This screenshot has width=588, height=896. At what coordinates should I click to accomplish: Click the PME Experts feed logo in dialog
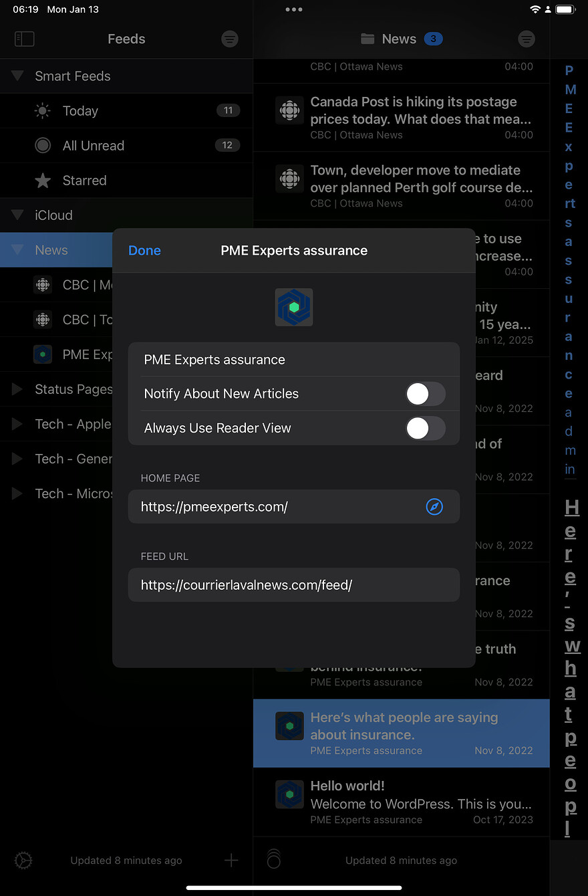(x=294, y=308)
